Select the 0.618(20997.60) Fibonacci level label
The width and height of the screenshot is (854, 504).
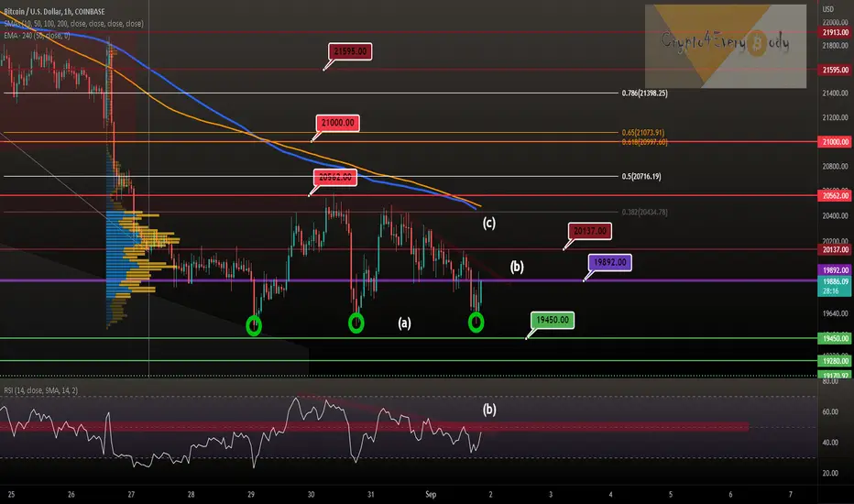click(645, 142)
